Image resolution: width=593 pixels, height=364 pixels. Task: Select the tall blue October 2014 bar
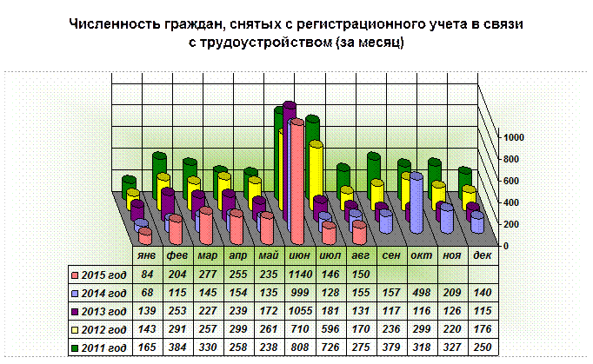[416, 204]
